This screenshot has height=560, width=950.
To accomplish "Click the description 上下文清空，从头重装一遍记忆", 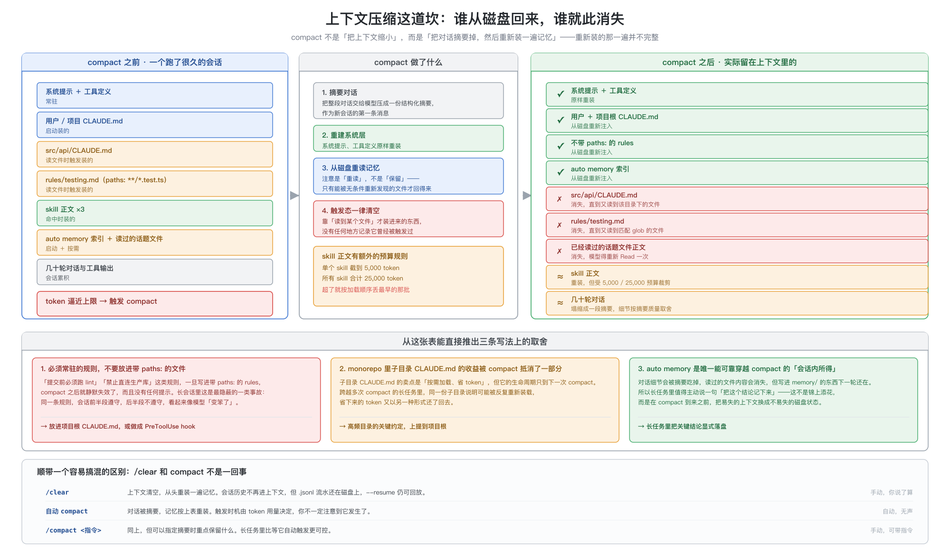I will pos(277,492).
